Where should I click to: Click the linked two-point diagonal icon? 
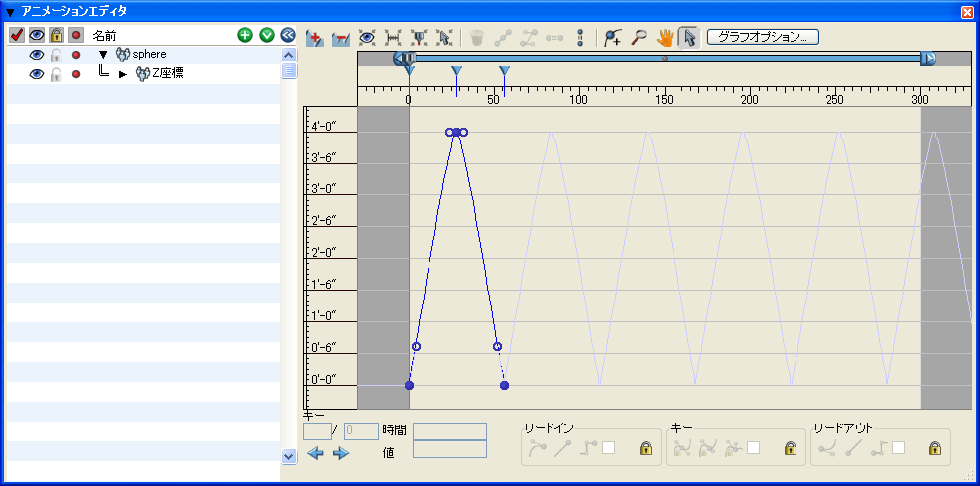(502, 38)
